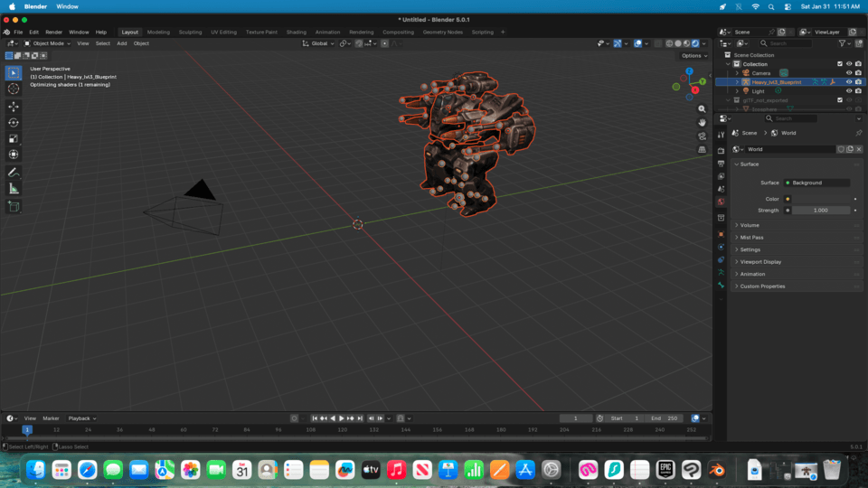Expand the Mist Pass panel
The width and height of the screenshot is (868, 488).
797,238
